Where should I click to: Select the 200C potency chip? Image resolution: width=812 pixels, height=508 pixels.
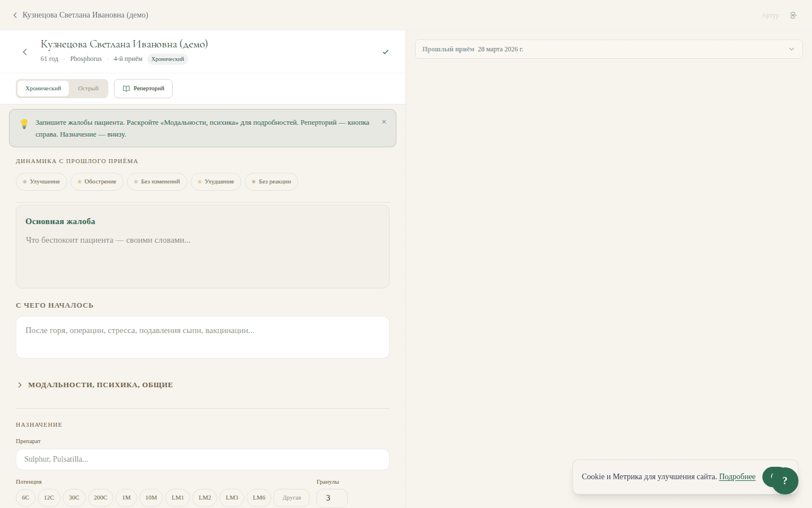point(100,498)
